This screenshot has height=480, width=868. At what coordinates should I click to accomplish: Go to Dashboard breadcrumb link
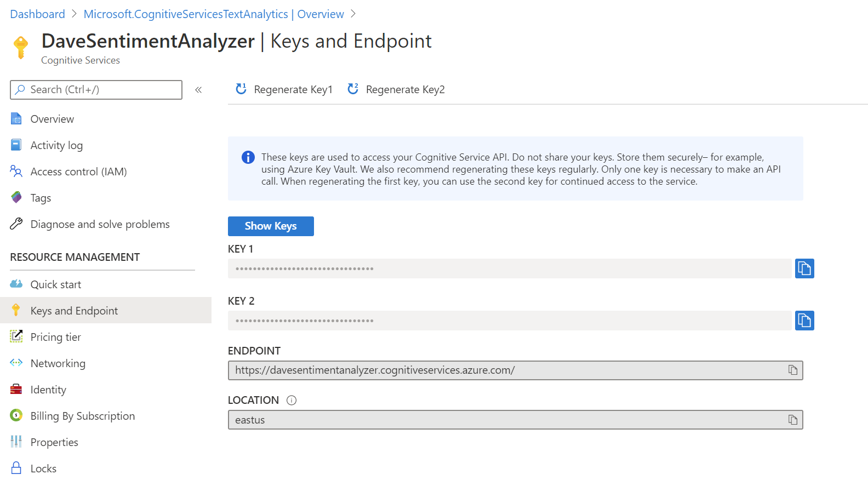(37, 14)
